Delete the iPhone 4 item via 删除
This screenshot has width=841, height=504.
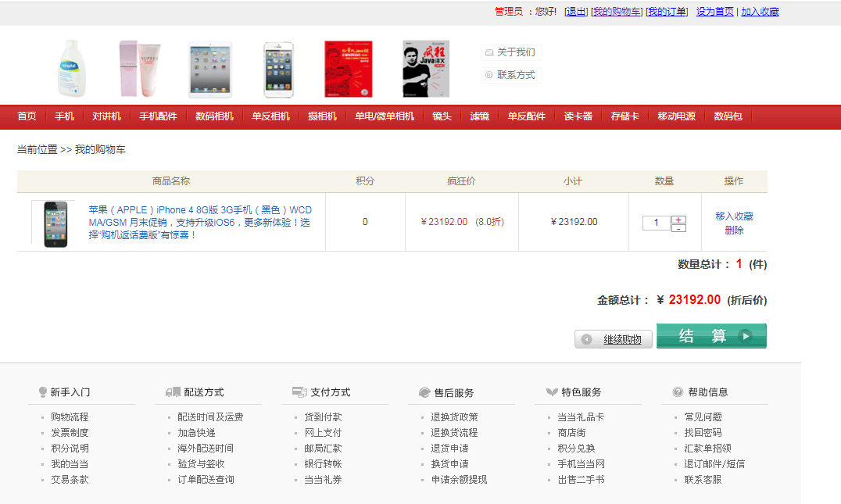[734, 230]
